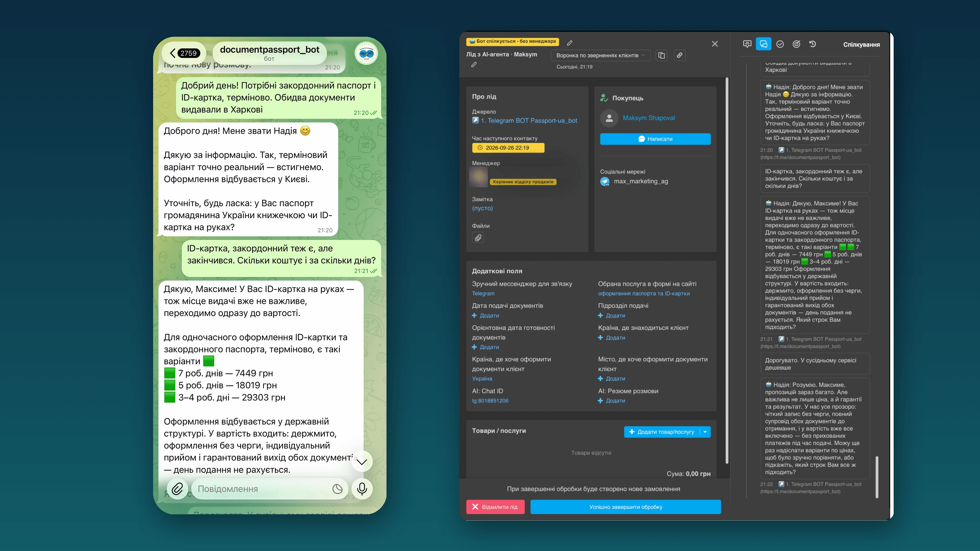This screenshot has height=551, width=980.
Task: Edit the next contact time 2026-09-26 22:19
Action: coord(508,148)
